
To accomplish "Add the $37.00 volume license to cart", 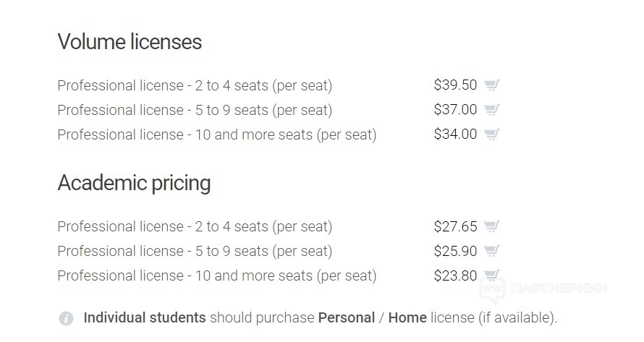I will (492, 110).
